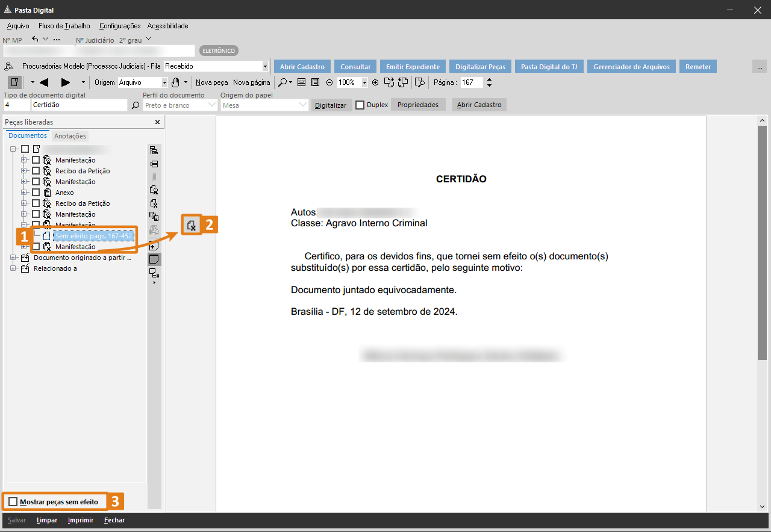The height and width of the screenshot is (532, 771).
Task: Click the copy documents icon in side toolbar
Action: tap(154, 217)
